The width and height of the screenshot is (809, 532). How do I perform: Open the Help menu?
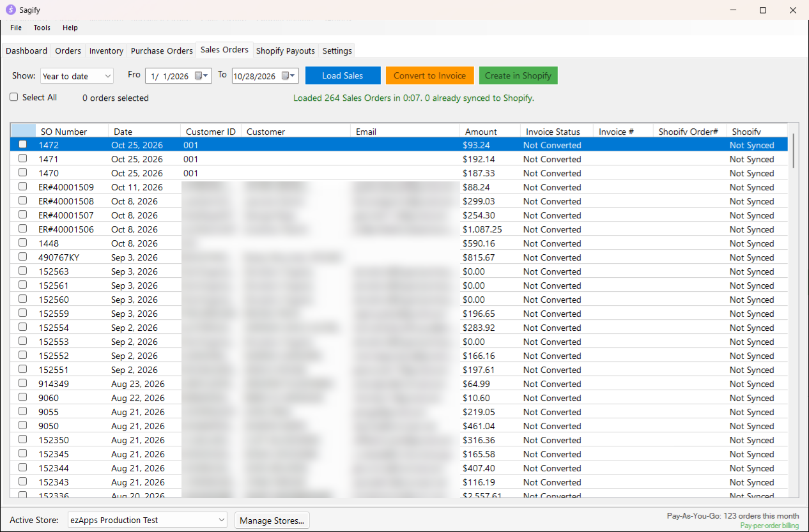tap(70, 27)
